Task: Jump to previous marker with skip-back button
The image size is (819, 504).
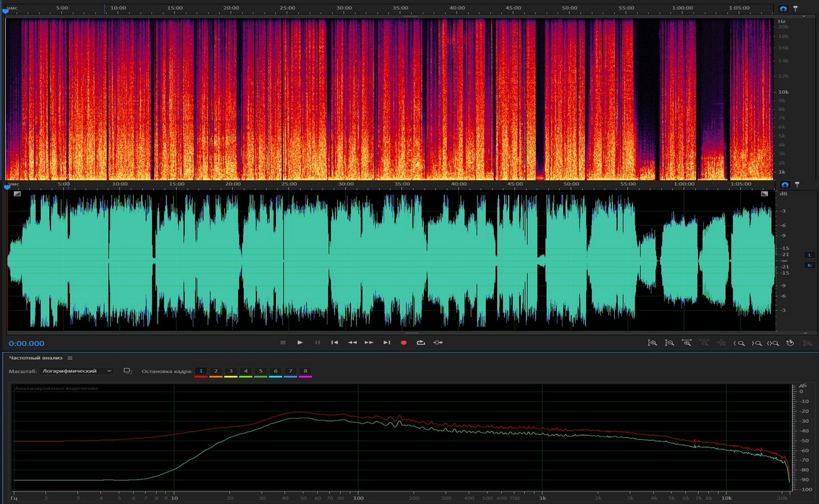Action: pyautogui.click(x=335, y=343)
